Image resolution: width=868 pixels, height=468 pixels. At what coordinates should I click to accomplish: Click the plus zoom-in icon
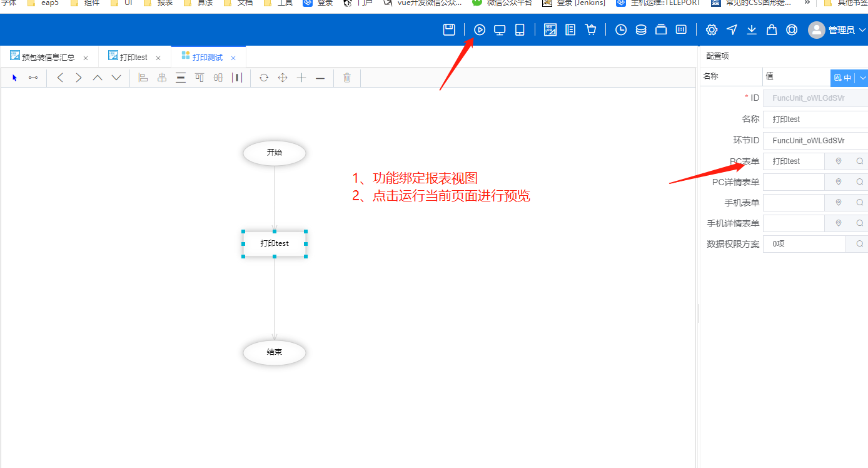tap(301, 78)
